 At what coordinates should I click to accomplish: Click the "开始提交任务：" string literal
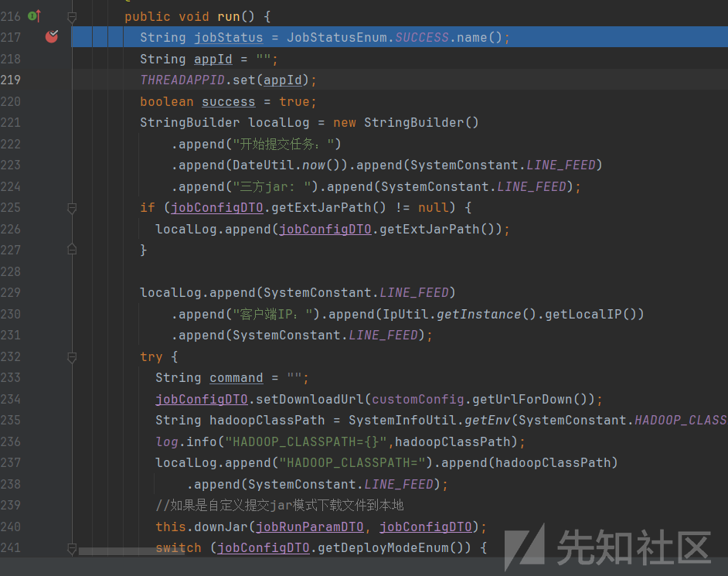point(283,144)
